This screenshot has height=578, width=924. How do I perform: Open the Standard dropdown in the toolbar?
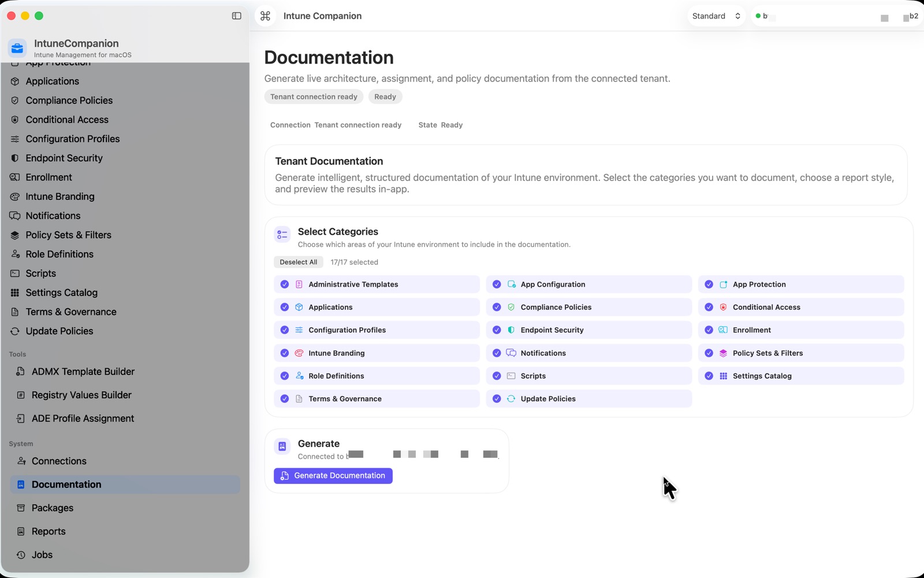pyautogui.click(x=716, y=16)
